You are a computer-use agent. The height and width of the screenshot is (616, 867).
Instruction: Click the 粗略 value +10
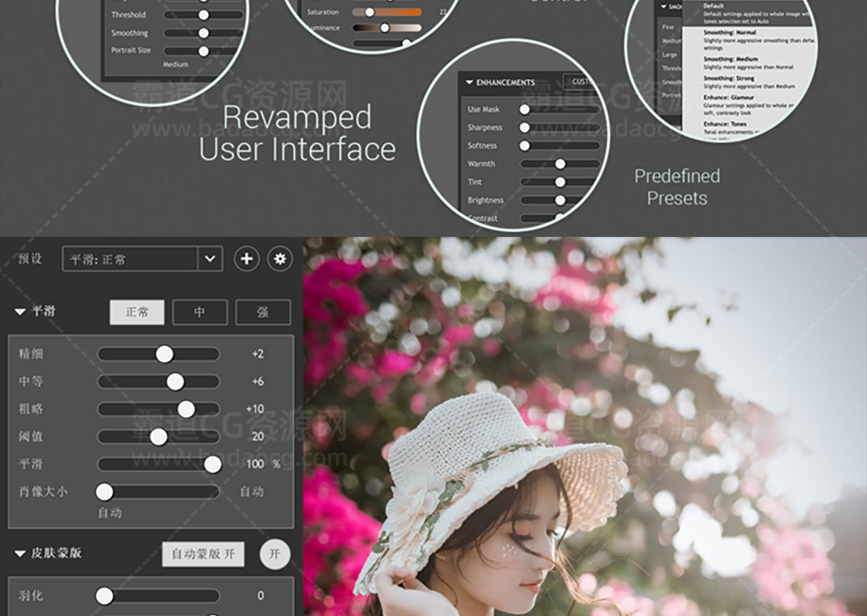point(255,409)
